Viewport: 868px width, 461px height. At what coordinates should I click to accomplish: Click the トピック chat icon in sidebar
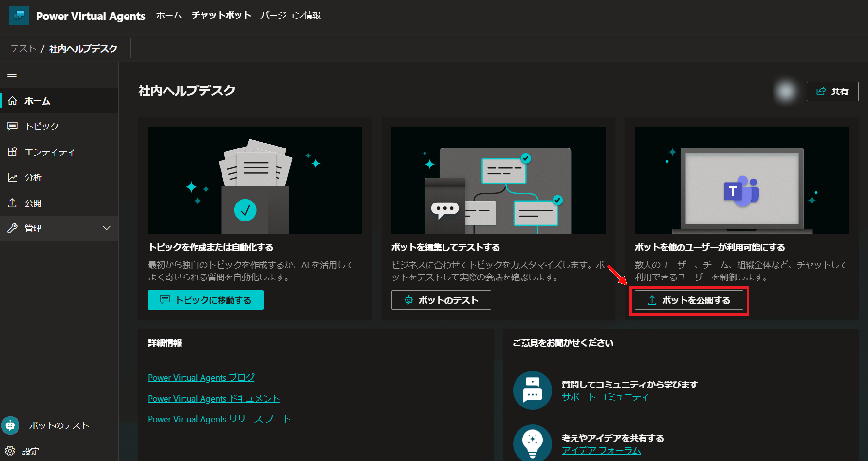tap(13, 126)
